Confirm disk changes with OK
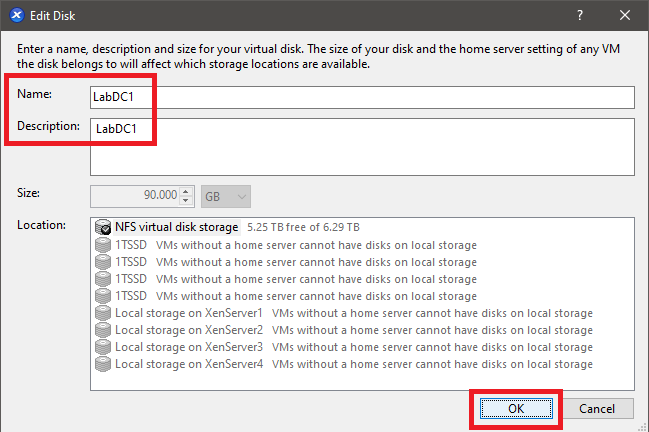The image size is (649, 432). click(515, 408)
